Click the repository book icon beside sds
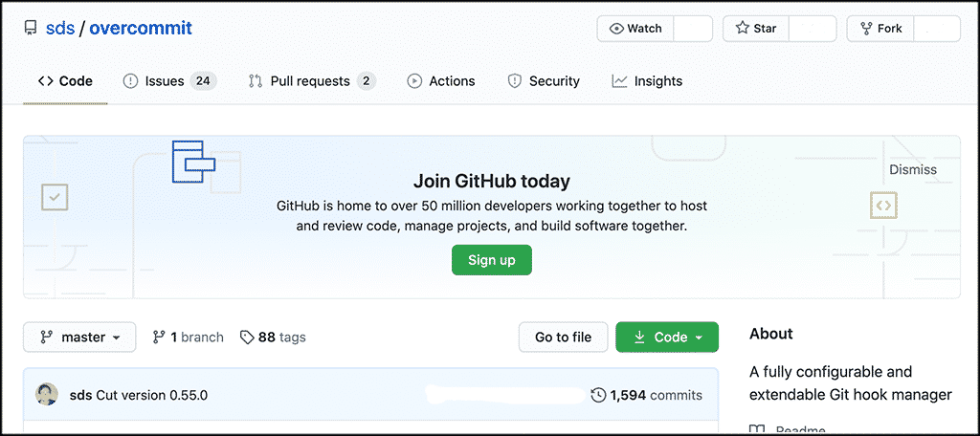980x436 pixels. 31,29
